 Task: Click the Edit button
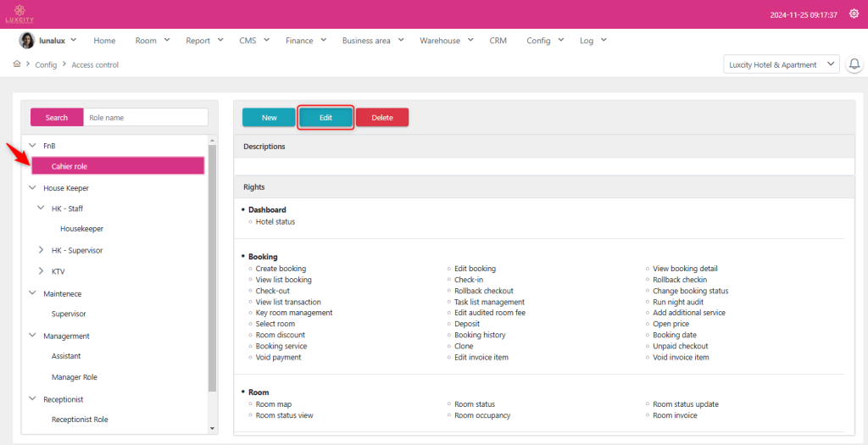[x=325, y=118]
